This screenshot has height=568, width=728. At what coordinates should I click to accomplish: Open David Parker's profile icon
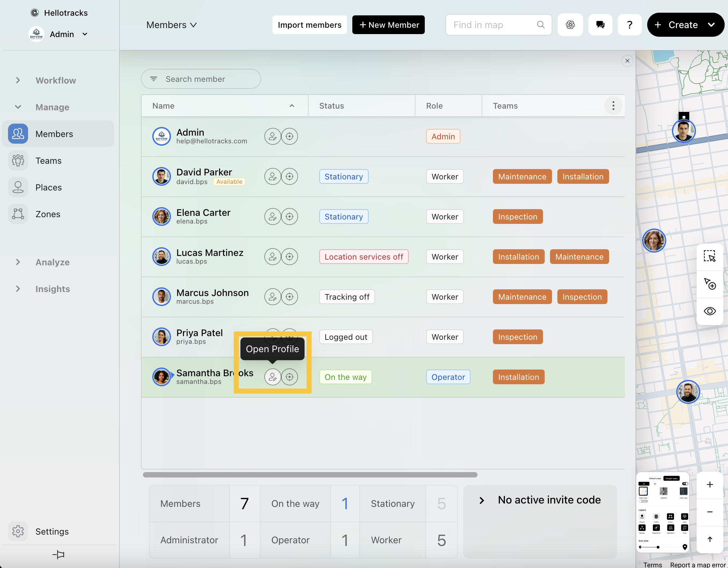(x=272, y=176)
